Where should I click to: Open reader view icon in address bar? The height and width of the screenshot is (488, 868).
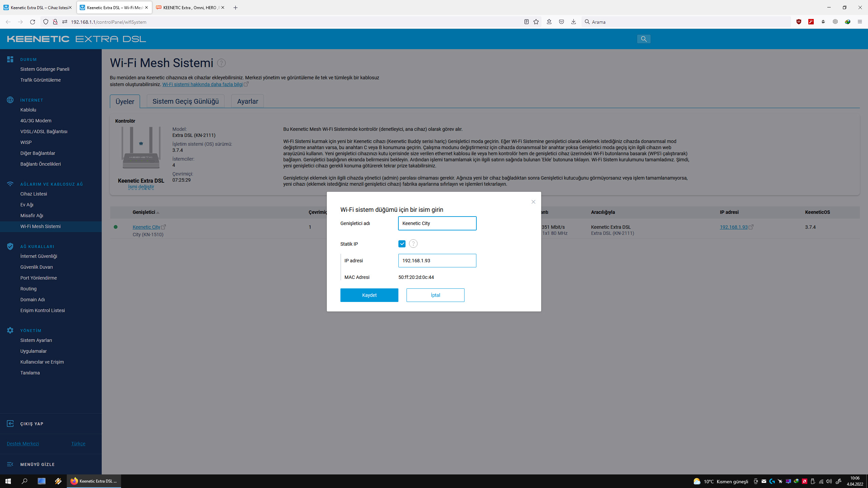click(x=526, y=22)
